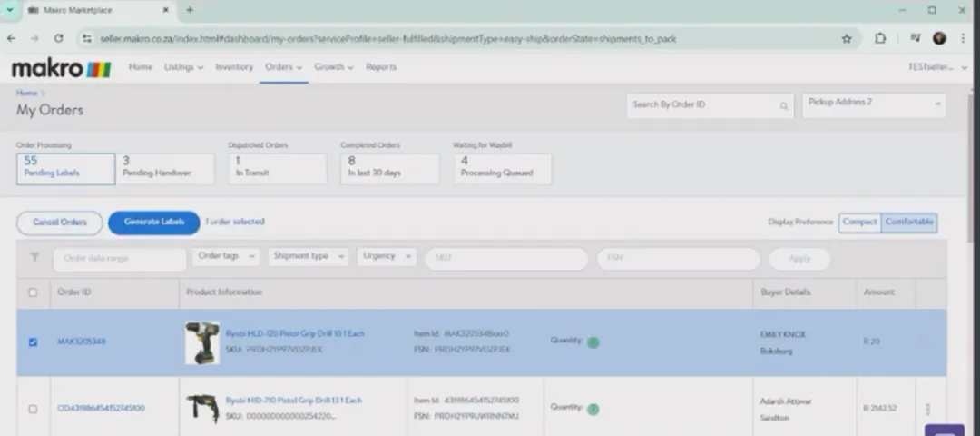Tick the select-all checkbox in the table header
The width and height of the screenshot is (980, 436).
pos(34,292)
